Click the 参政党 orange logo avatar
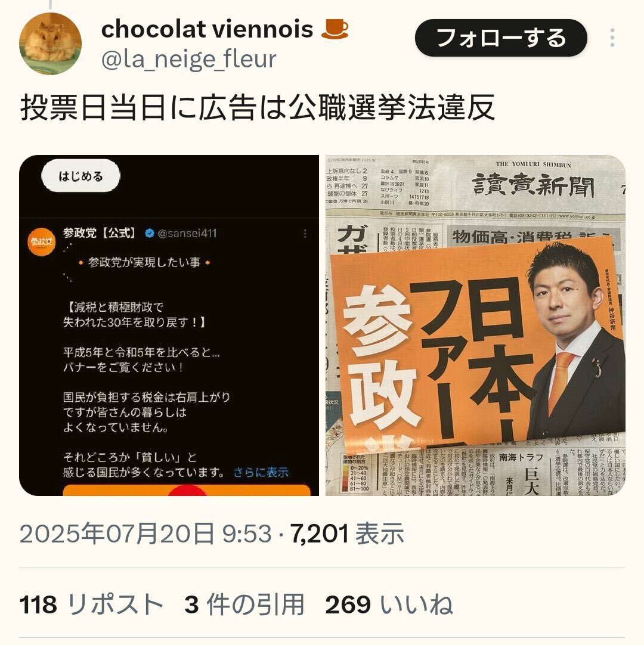 pos(42,241)
